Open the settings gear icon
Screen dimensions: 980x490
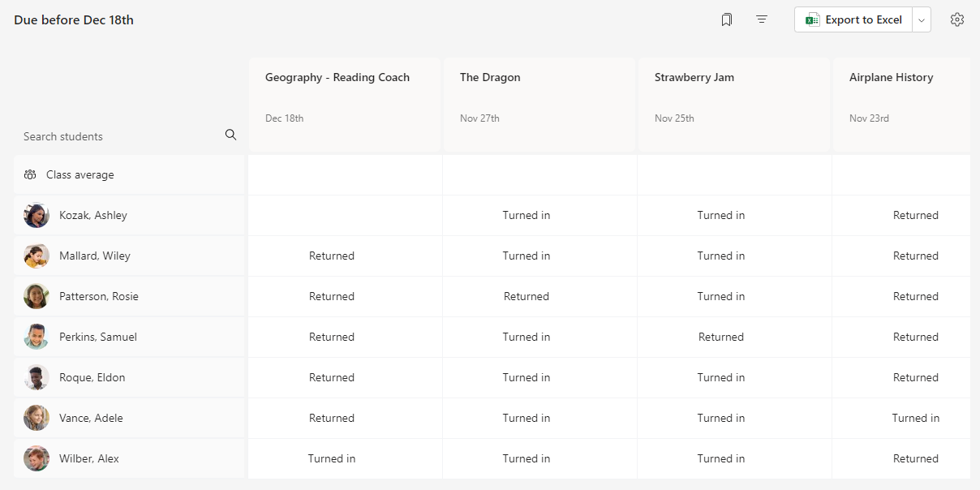(957, 19)
